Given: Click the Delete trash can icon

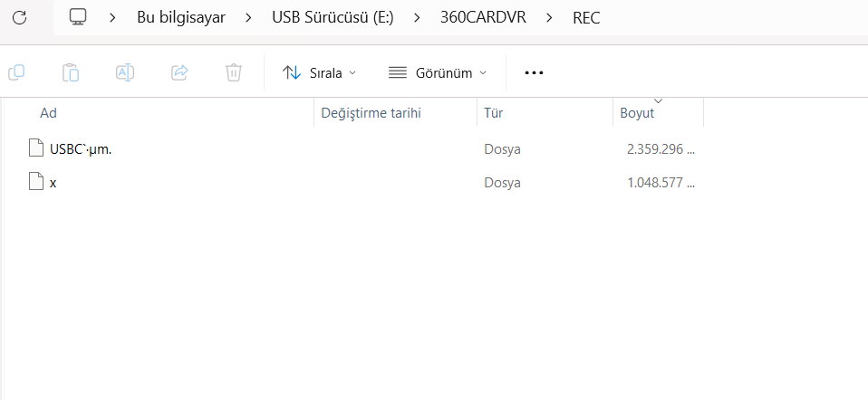Looking at the screenshot, I should point(234,72).
